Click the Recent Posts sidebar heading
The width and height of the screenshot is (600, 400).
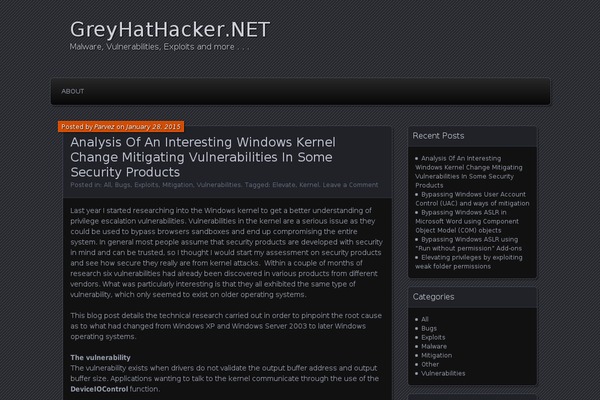(x=438, y=136)
